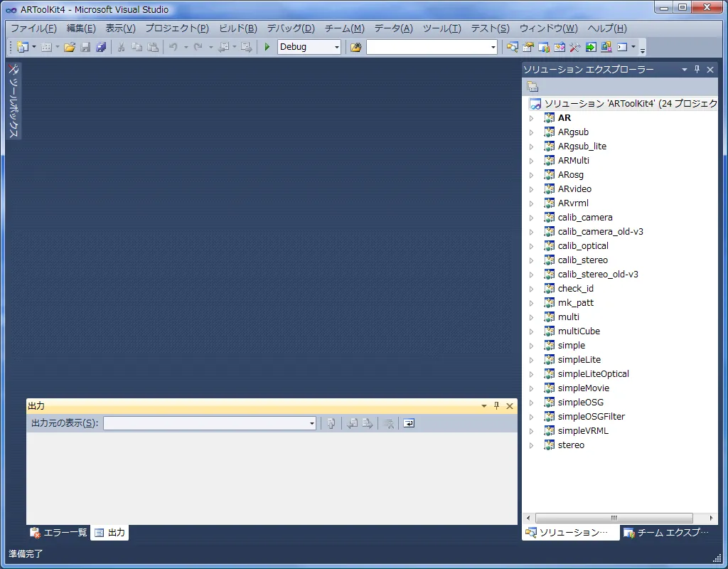Open the ファイル(F) menu
Viewport: 728px width, 569px height.
33,28
